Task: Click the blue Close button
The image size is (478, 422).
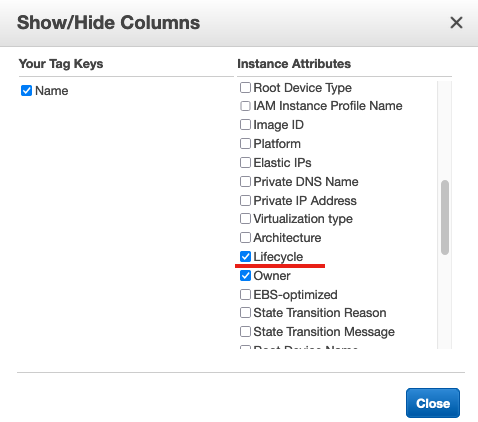Action: pyautogui.click(x=433, y=403)
